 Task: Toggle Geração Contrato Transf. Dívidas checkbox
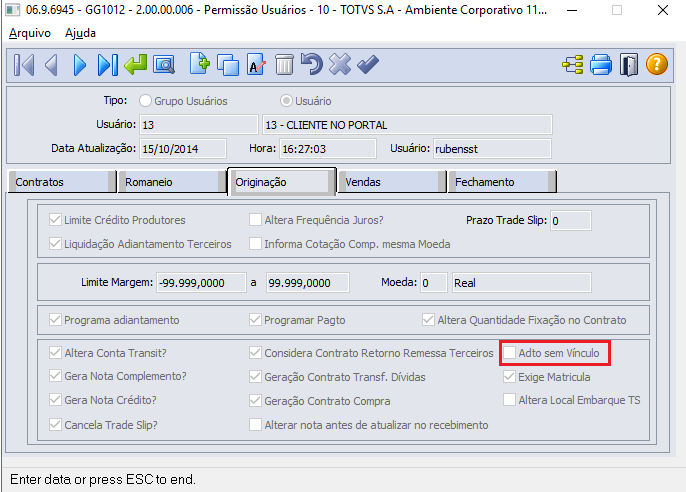[255, 377]
